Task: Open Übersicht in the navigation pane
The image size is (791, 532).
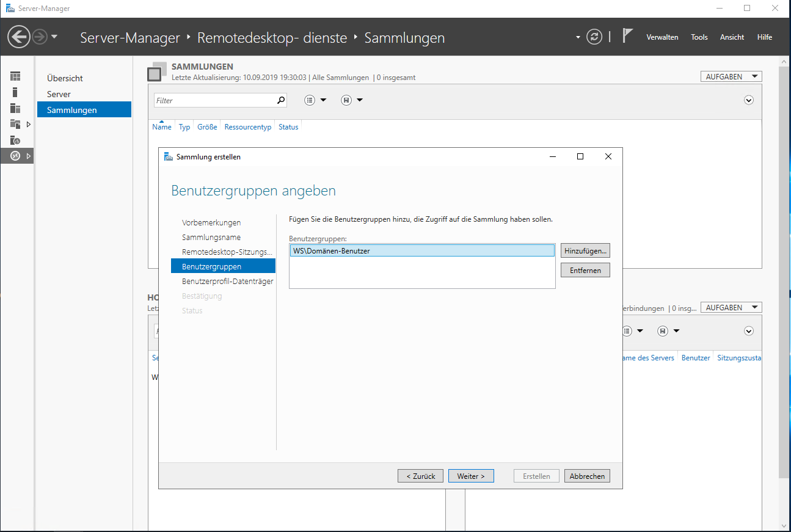Action: click(x=65, y=78)
